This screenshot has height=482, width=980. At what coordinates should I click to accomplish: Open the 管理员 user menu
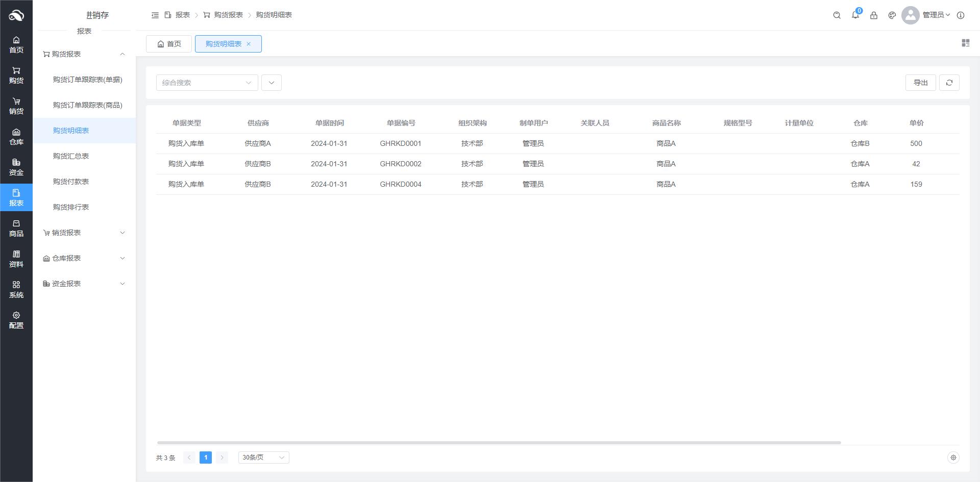click(x=935, y=15)
